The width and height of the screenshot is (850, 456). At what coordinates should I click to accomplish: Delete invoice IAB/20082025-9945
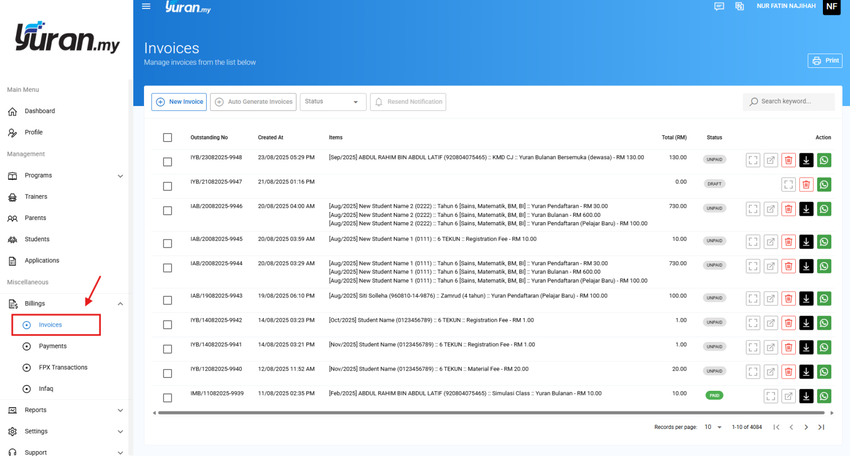coord(788,241)
